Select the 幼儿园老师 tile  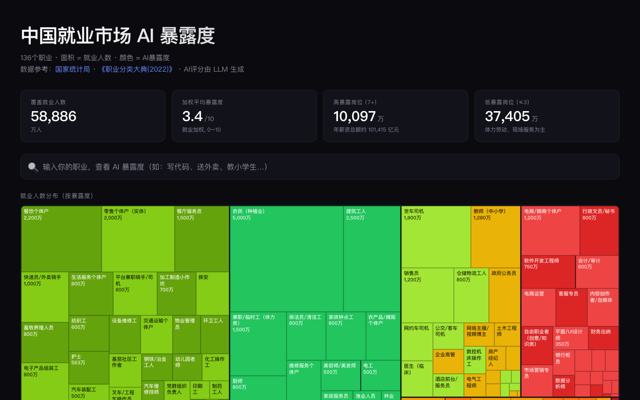point(187,367)
